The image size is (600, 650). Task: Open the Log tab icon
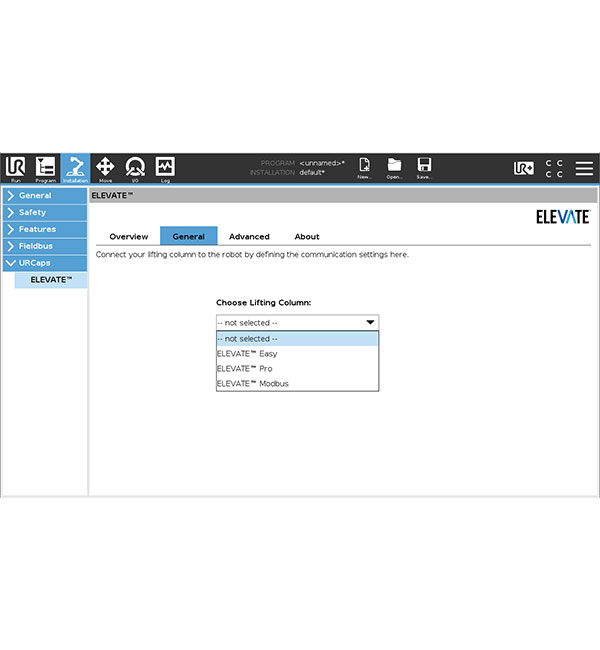click(x=165, y=168)
